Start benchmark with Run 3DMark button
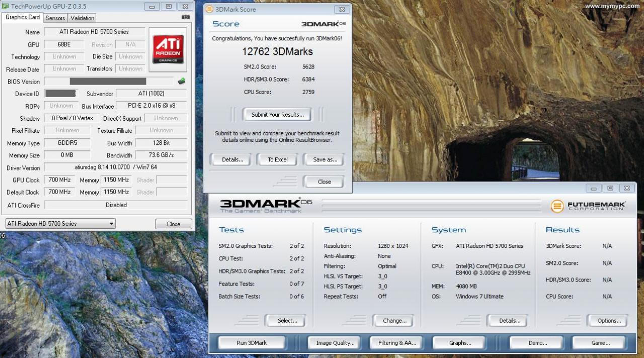The width and height of the screenshot is (644, 358). pyautogui.click(x=252, y=343)
